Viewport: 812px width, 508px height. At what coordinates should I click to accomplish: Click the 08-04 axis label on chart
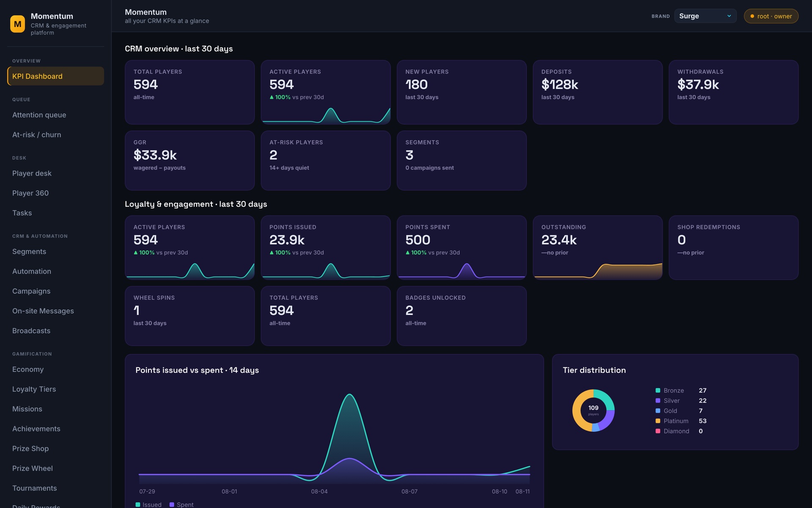(319, 491)
